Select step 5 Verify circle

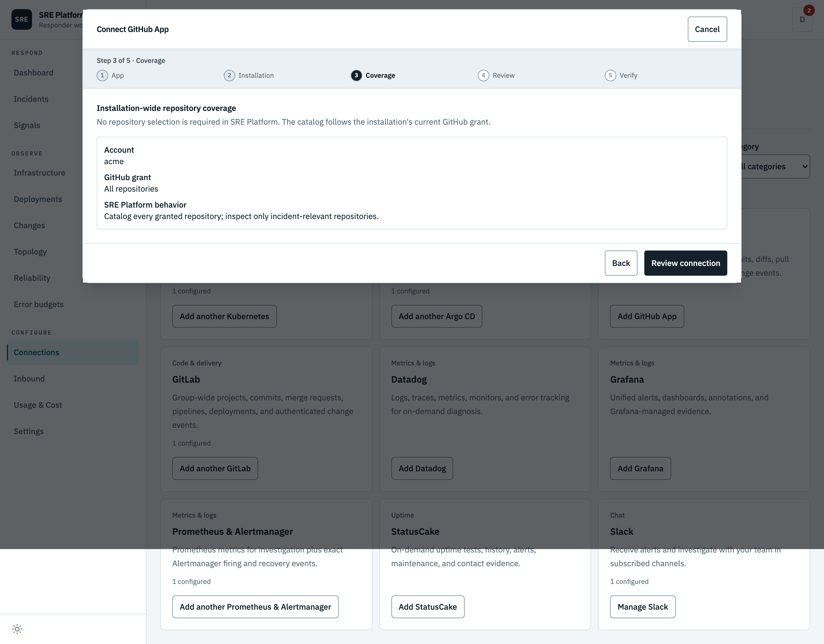point(611,75)
